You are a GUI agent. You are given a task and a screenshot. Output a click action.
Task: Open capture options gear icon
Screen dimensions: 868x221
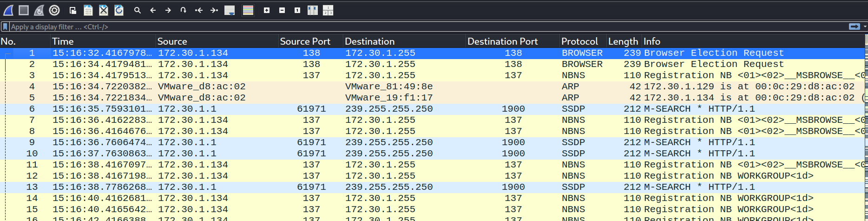coord(54,10)
